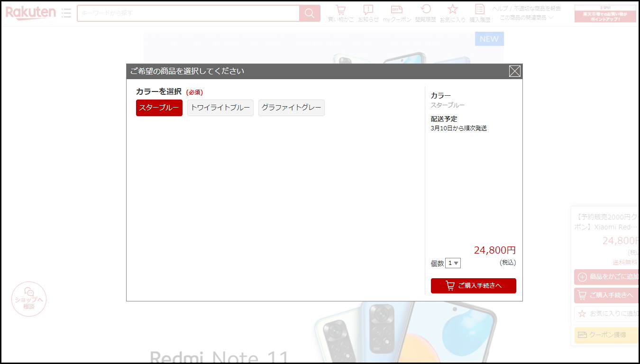The height and width of the screenshot is (364, 640).
Task: Focus the keyword search field
Action: pos(188,13)
